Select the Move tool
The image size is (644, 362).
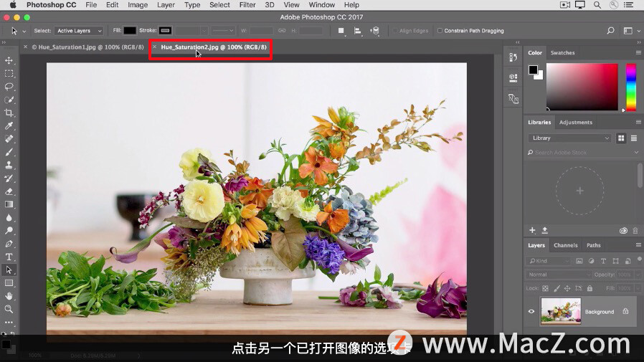pyautogui.click(x=9, y=60)
